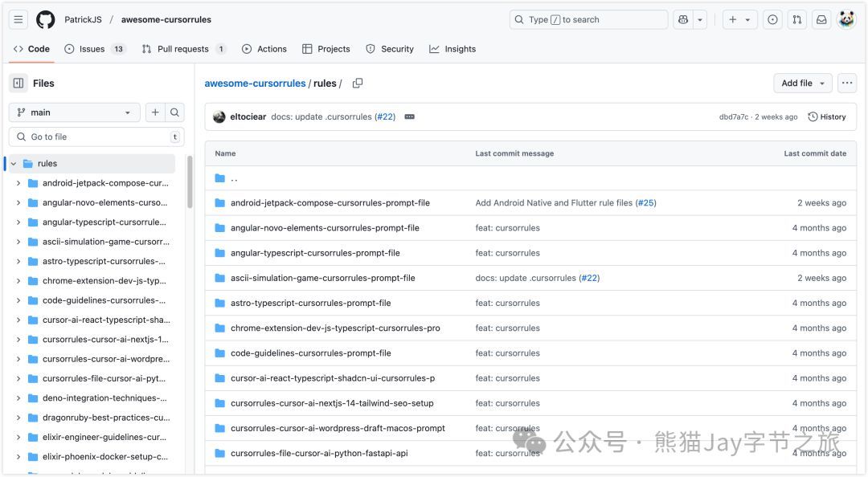Open angular-novo-elements-cursorrules-prompt-file folder
The height and width of the screenshot is (477, 868).
pyautogui.click(x=325, y=228)
